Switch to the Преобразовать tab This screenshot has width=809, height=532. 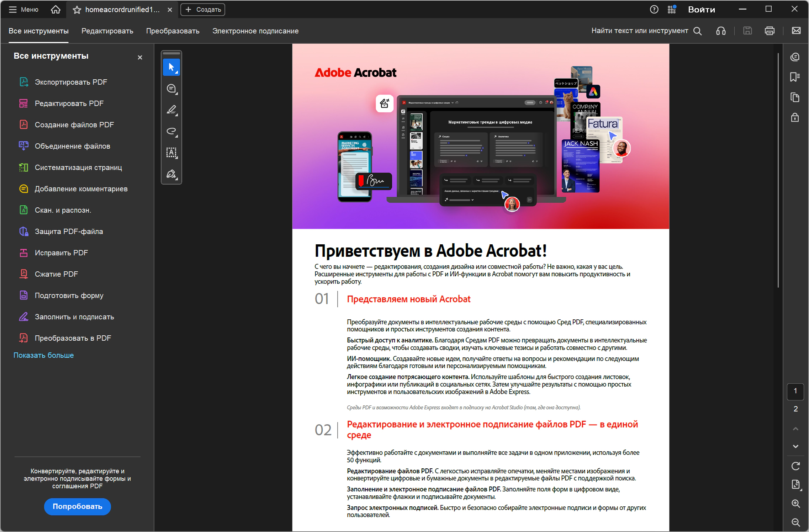click(x=173, y=31)
